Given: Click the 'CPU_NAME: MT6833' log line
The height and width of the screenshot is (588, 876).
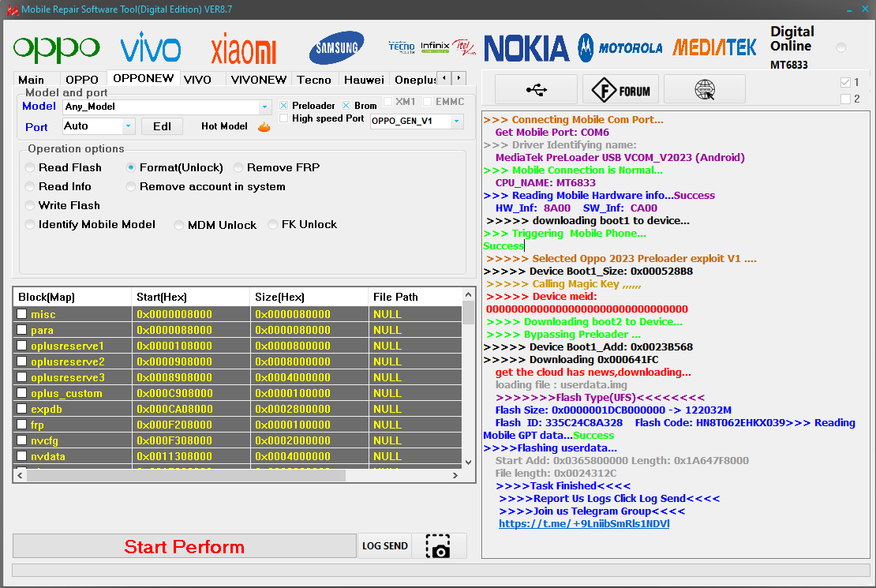Looking at the screenshot, I should [545, 183].
